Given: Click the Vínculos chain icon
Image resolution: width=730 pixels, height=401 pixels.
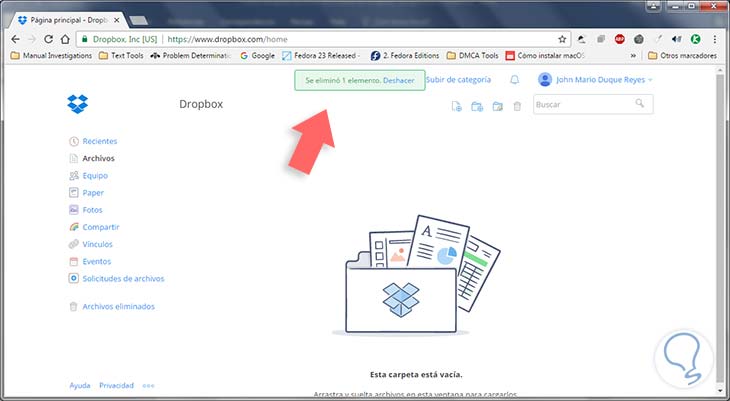Looking at the screenshot, I should 74,244.
